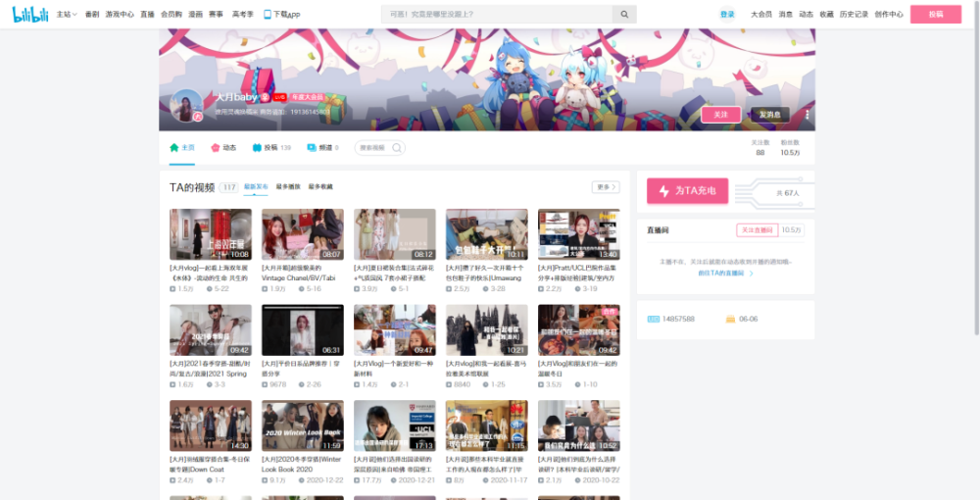Select the 最多收藏 sort option

[320, 187]
